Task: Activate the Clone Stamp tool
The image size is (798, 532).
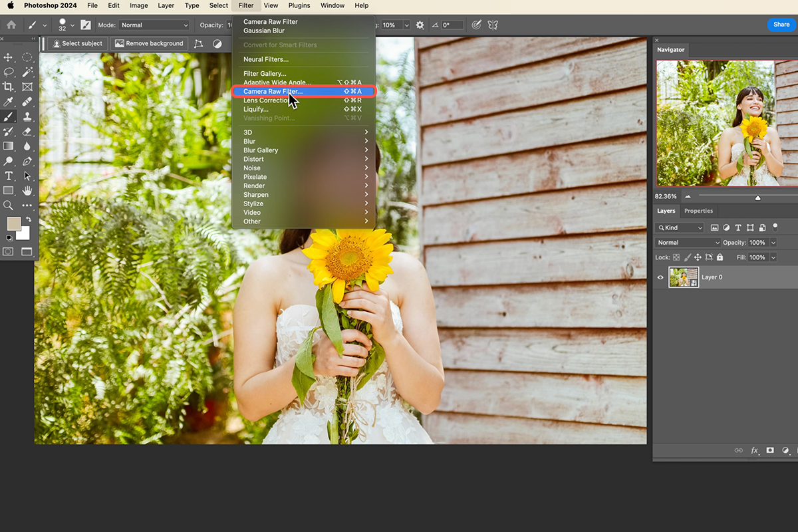Action: point(27,116)
